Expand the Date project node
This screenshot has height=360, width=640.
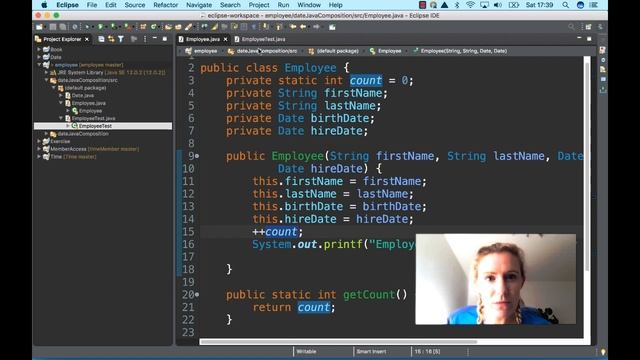click(x=39, y=57)
